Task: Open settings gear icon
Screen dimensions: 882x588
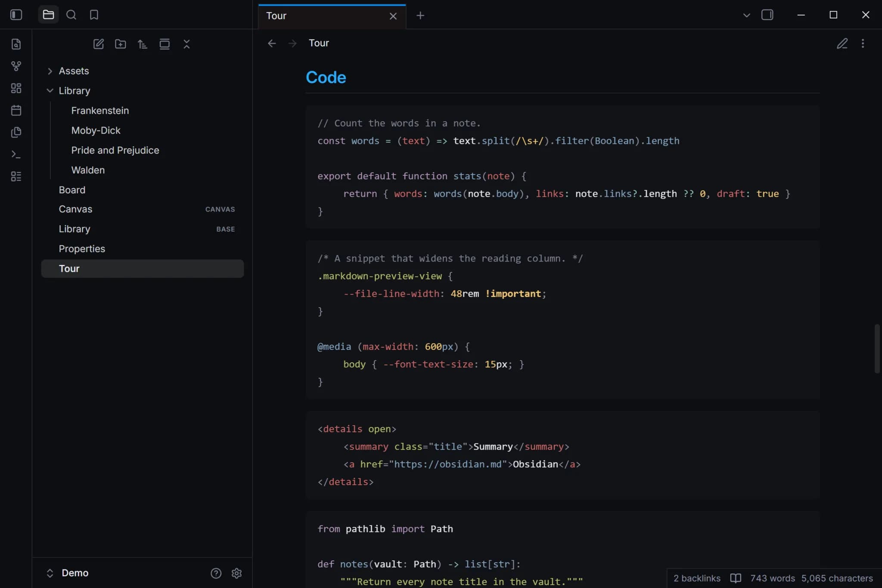Action: (x=236, y=573)
